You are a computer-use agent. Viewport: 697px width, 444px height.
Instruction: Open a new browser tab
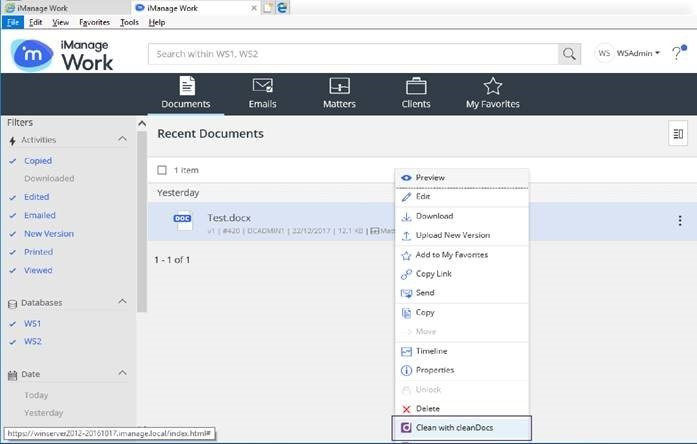268,8
